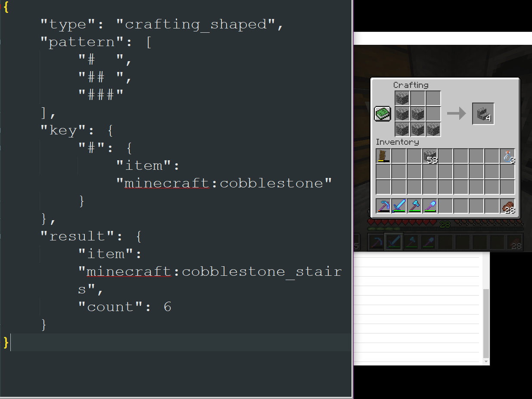The image size is (532, 399).
Task: Select the diamond sword in hotbar row
Action: tap(398, 206)
